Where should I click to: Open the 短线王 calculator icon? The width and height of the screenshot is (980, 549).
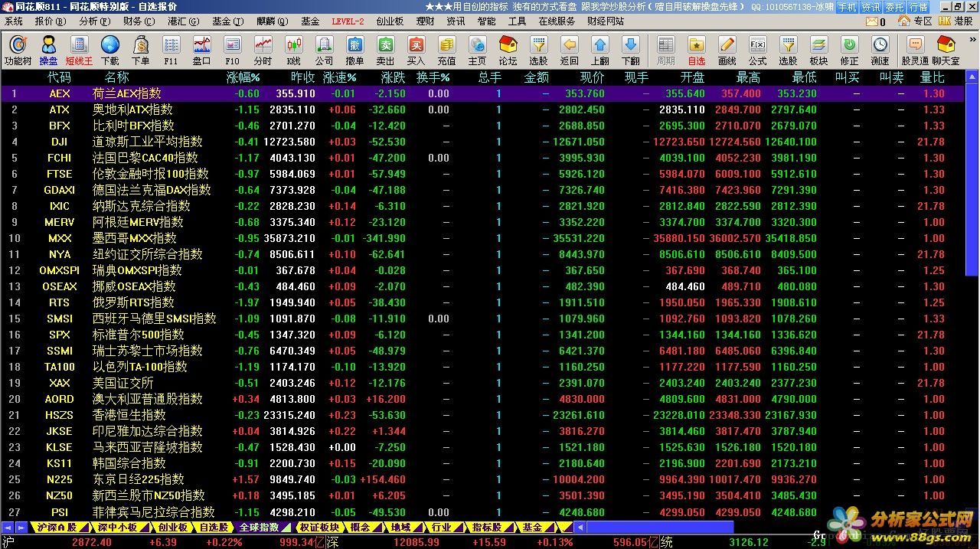click(79, 50)
